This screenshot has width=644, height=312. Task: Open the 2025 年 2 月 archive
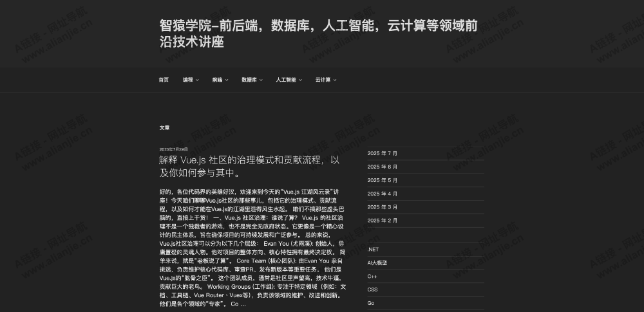click(383, 221)
